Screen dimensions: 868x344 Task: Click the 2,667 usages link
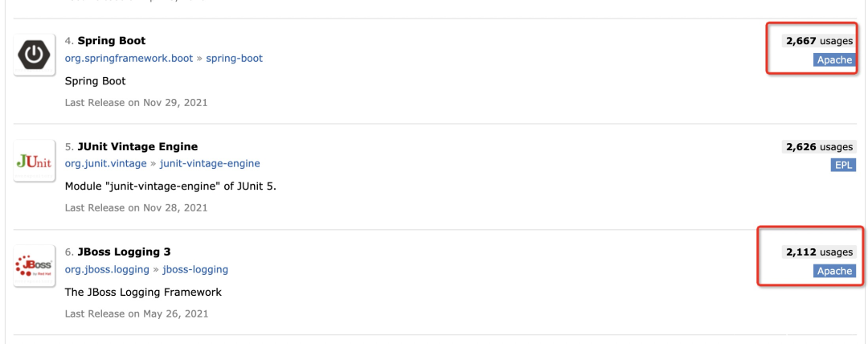(x=819, y=41)
